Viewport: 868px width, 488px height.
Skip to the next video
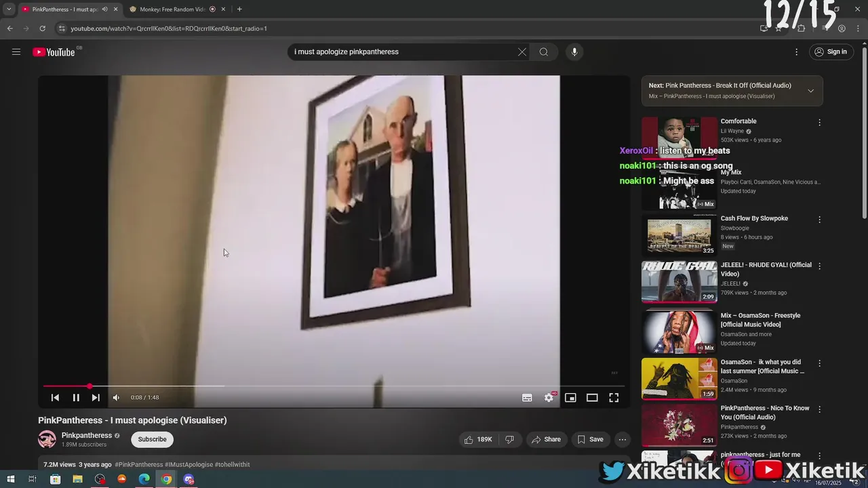tap(96, 398)
